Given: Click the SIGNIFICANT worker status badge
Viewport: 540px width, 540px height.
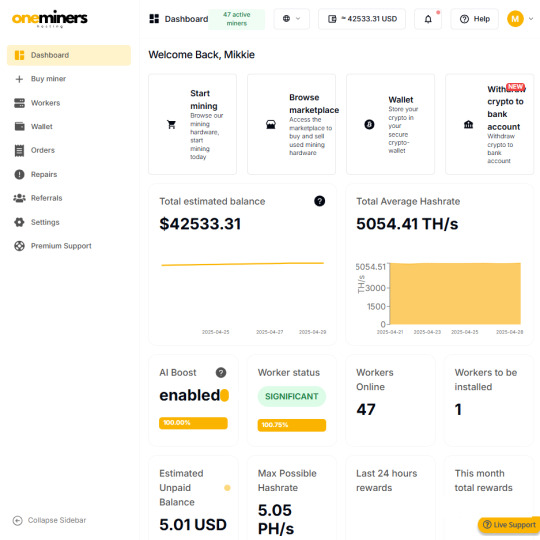Looking at the screenshot, I should (x=292, y=396).
